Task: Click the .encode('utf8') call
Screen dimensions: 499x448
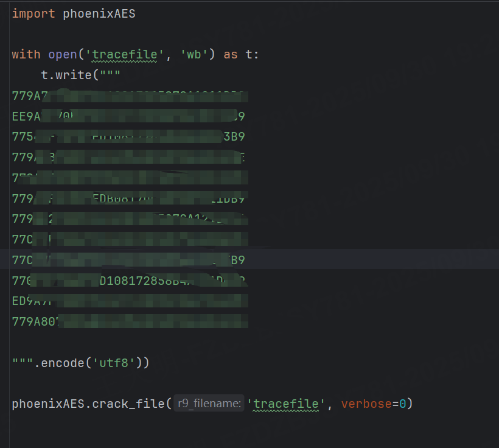Action: click(92, 363)
